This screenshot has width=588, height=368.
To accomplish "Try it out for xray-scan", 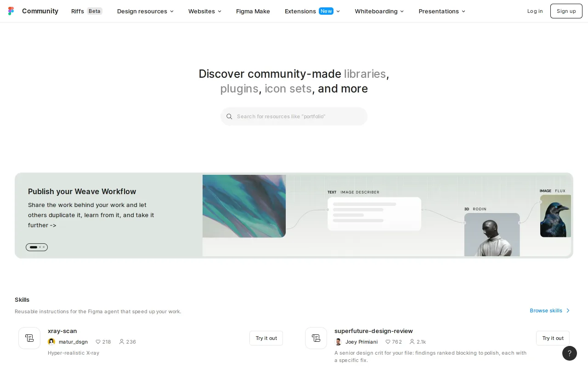I will coord(266,338).
